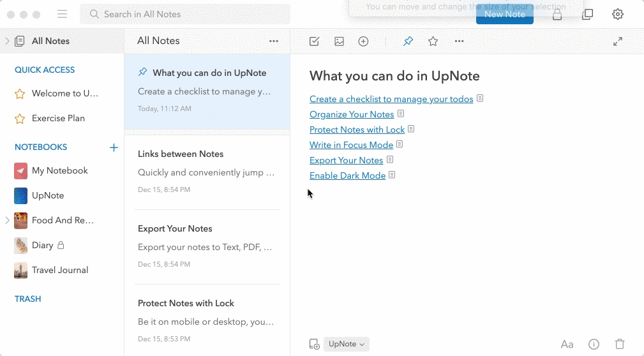Click the lock icon beside Diary
Image resolution: width=644 pixels, height=356 pixels.
pyautogui.click(x=61, y=245)
